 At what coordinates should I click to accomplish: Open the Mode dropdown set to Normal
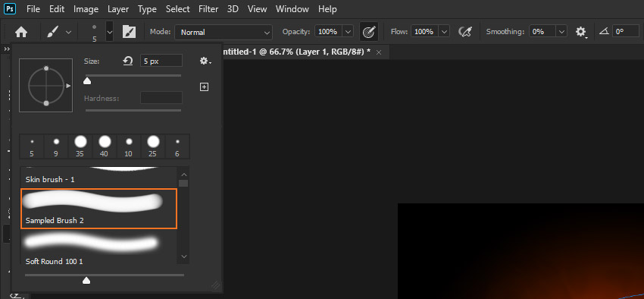[224, 32]
